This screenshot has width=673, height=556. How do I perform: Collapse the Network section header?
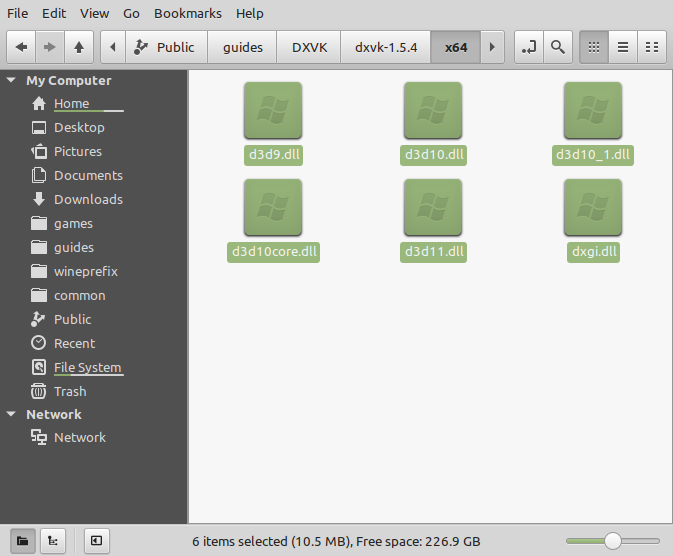pos(11,414)
